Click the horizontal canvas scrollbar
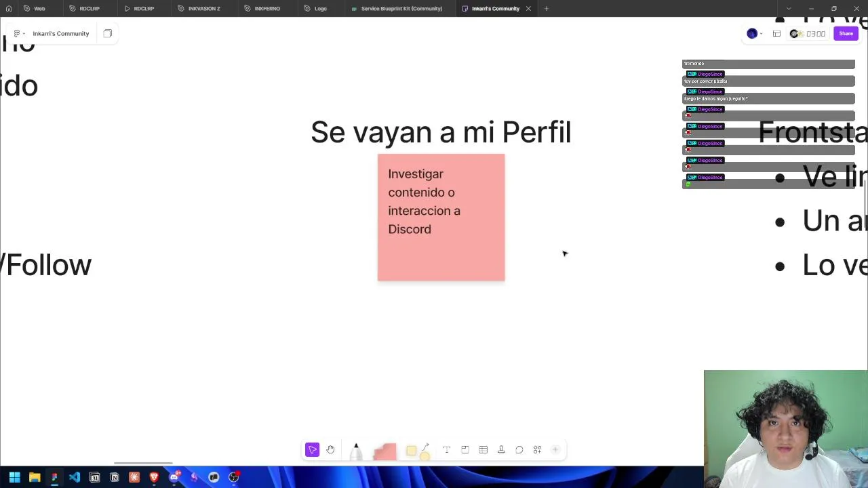868x488 pixels. (x=143, y=464)
